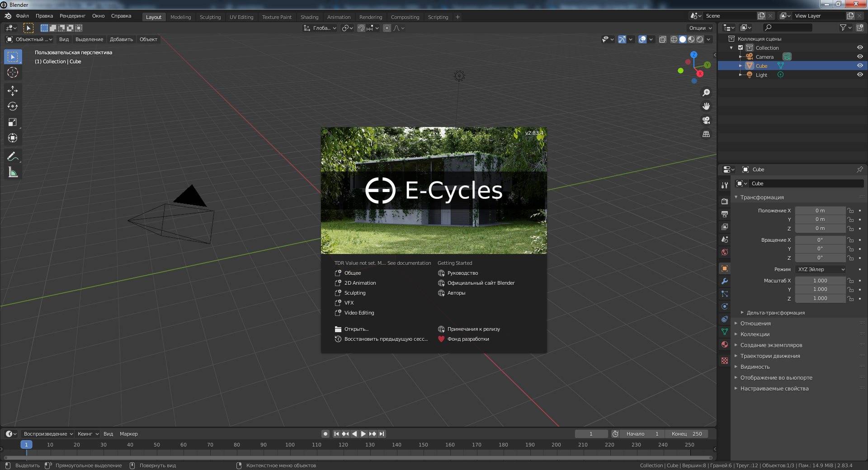The image size is (868, 470).
Task: Open the object mode dropdown
Action: tap(29, 39)
